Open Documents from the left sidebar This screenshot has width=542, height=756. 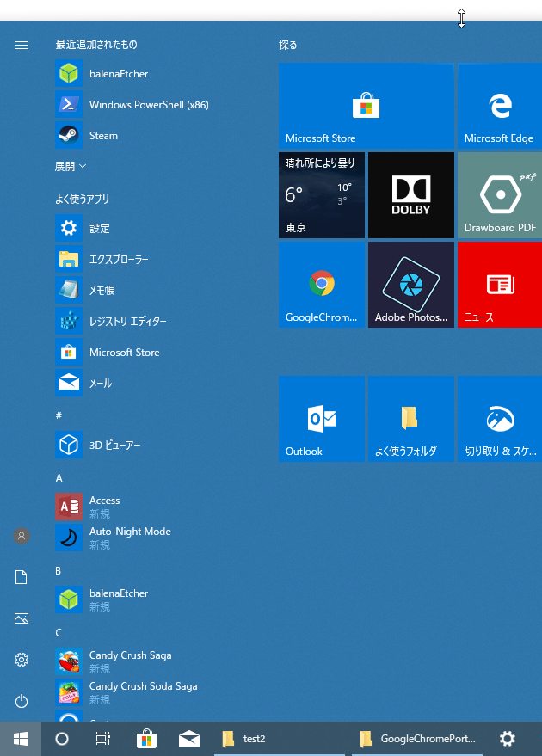tap(22, 577)
